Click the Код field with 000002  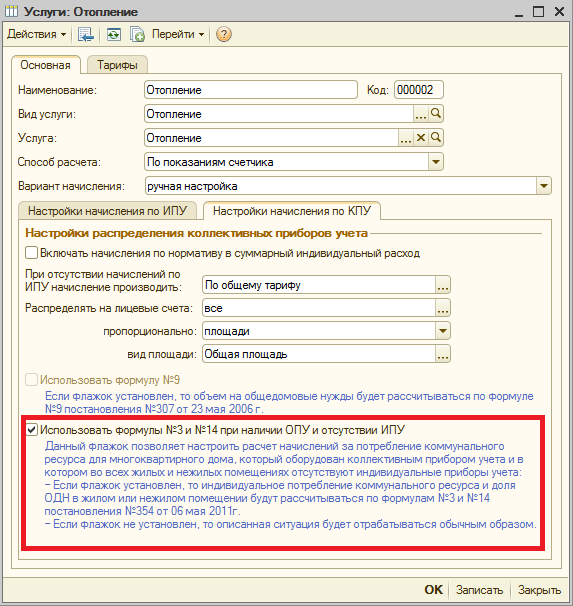[418, 90]
